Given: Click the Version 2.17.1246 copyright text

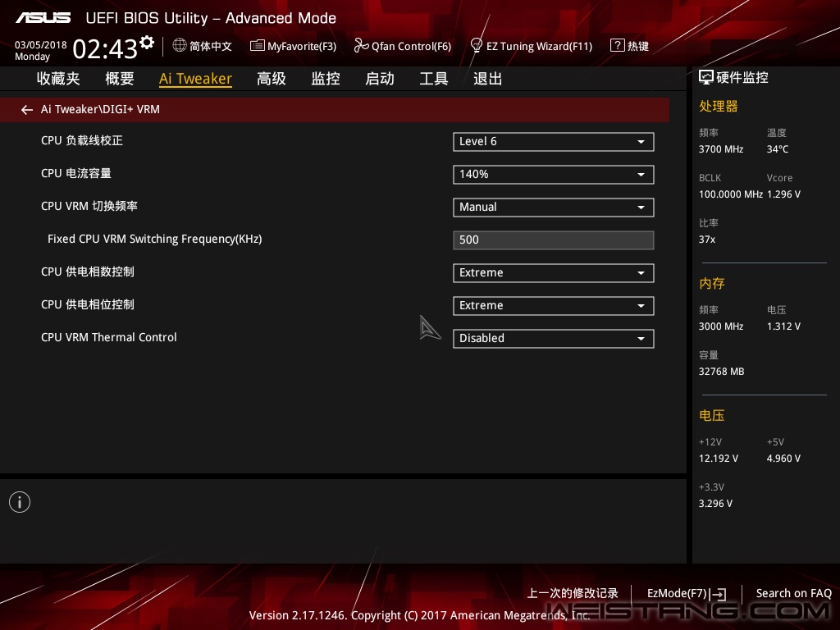Looking at the screenshot, I should 419,615.
